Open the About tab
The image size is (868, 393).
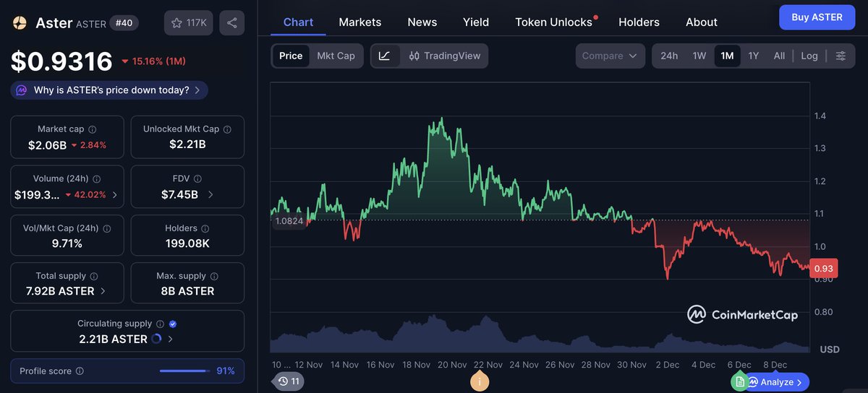click(701, 22)
